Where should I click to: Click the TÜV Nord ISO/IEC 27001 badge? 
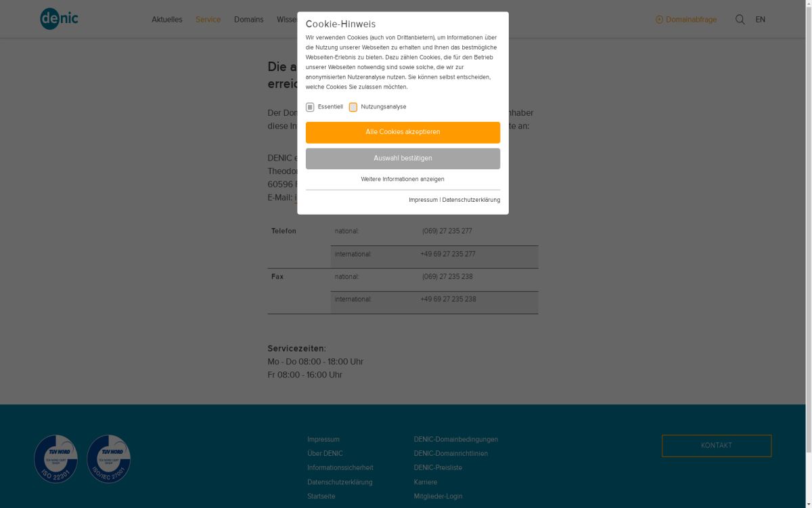[x=108, y=459]
